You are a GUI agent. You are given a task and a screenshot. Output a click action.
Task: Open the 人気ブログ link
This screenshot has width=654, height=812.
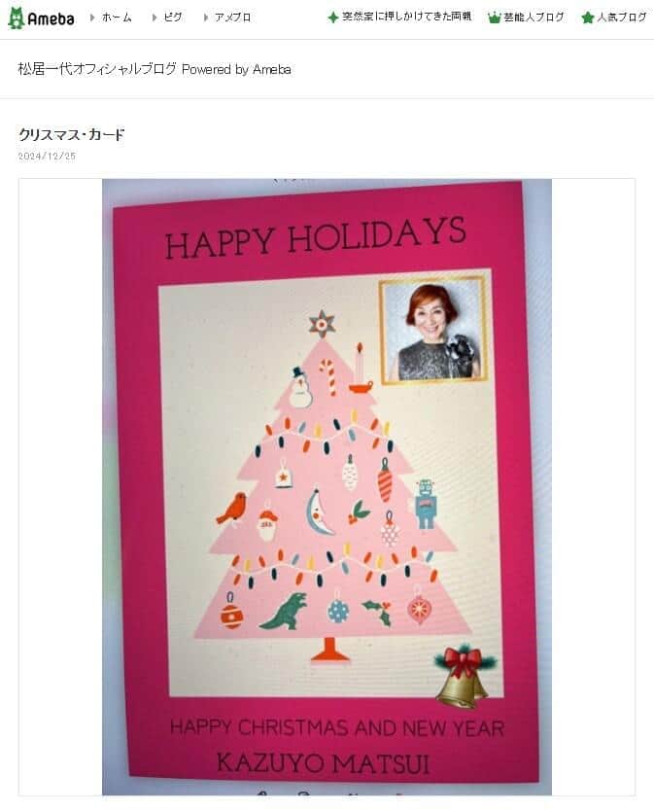[x=622, y=18]
